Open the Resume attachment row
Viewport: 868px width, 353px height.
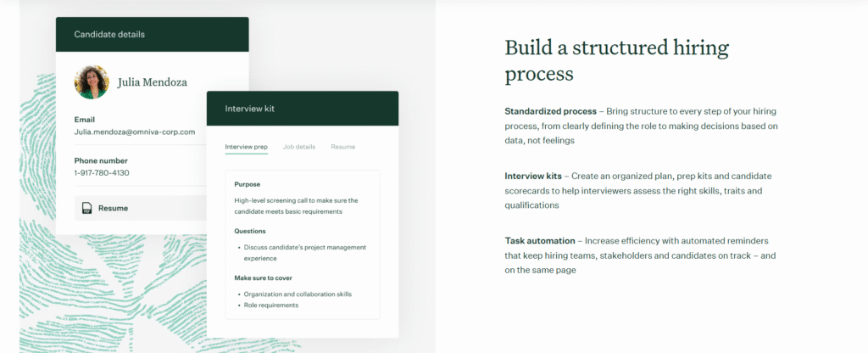pos(141,209)
